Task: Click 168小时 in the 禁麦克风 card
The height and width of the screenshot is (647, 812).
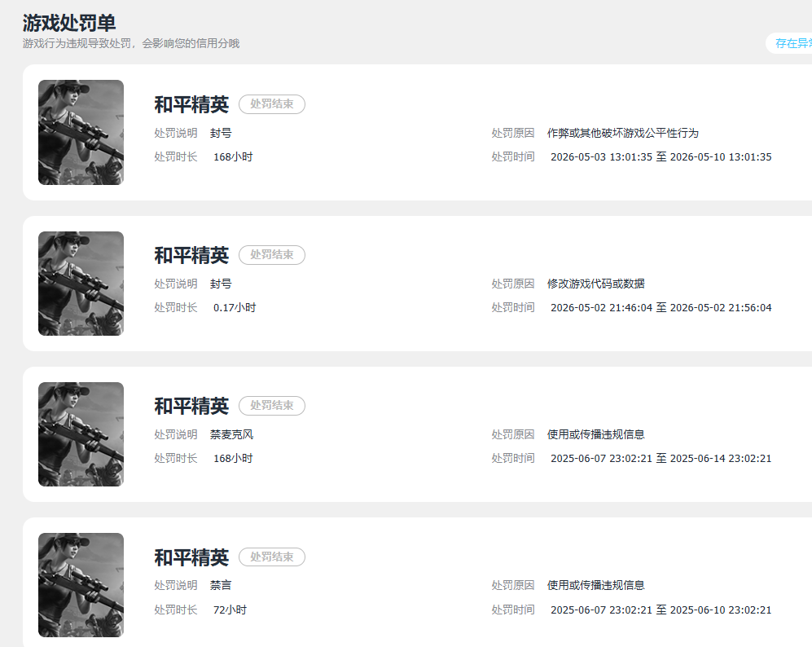Action: point(233,459)
